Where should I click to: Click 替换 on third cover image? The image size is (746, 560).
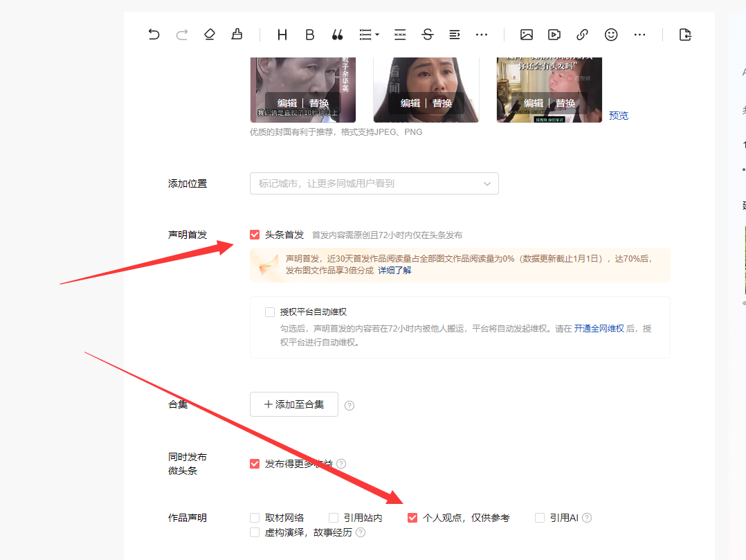(565, 103)
